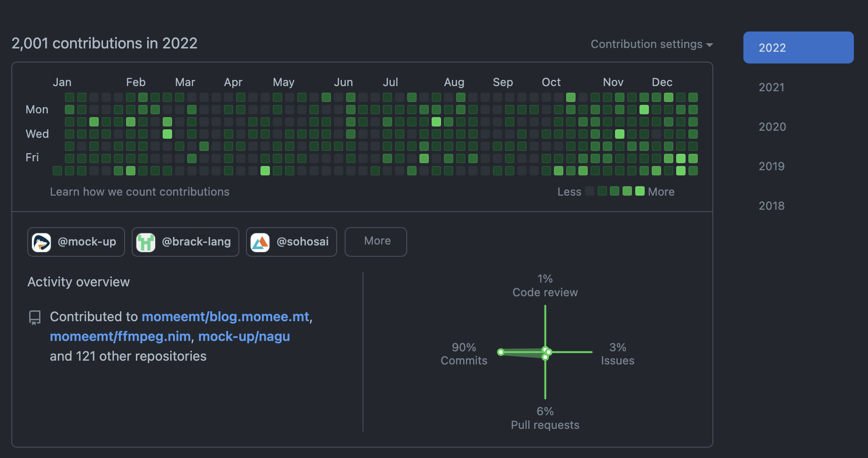
Task: Click the 'and 121 other repositories' text
Action: click(x=128, y=356)
